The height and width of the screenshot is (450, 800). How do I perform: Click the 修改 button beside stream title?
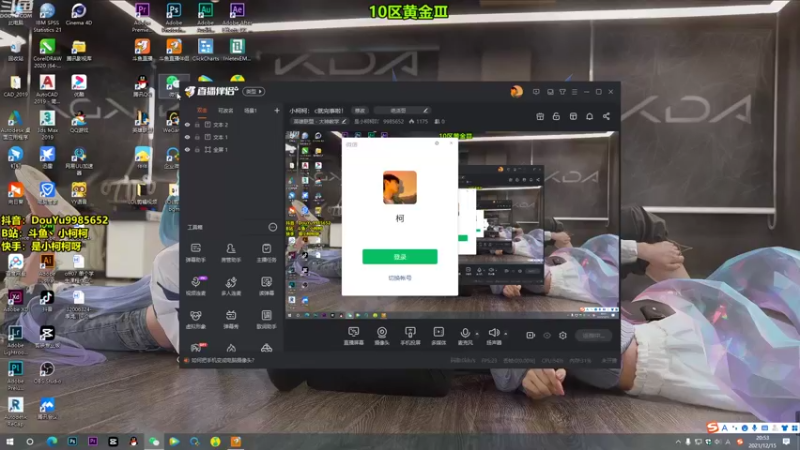(x=360, y=110)
